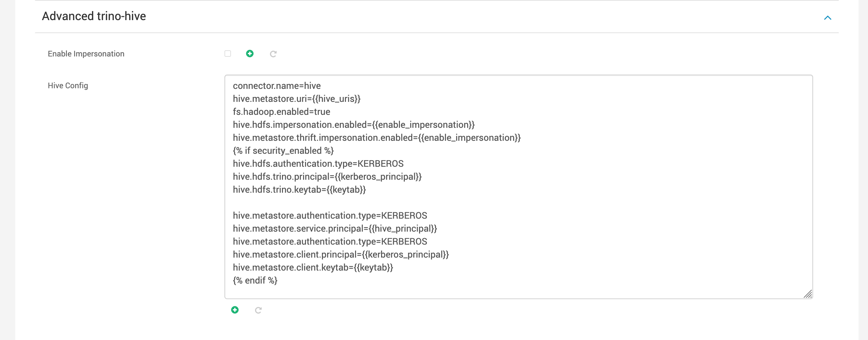Click the fs.hadoop.enabled=true line
This screenshot has width=868, height=340.
281,112
